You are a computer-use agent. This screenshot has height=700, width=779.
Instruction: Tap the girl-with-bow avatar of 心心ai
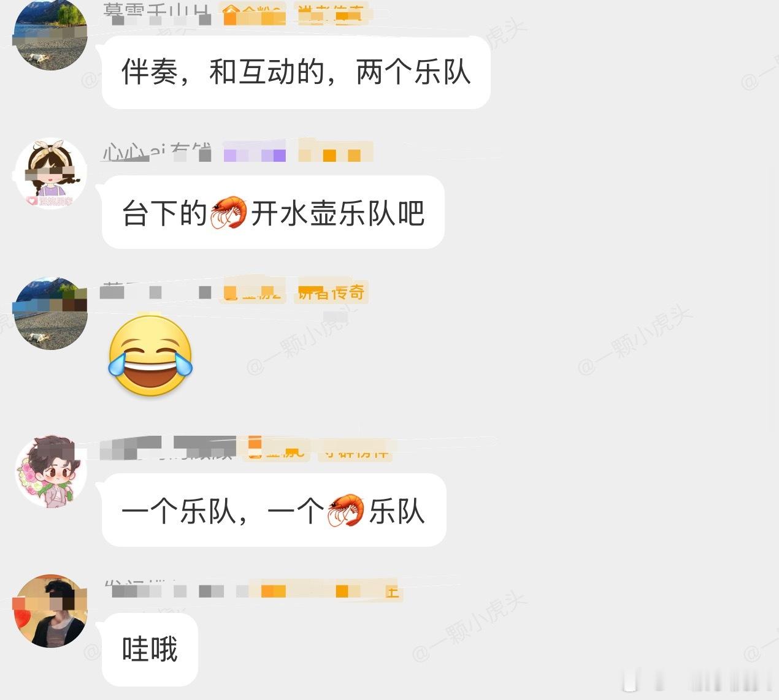point(51,173)
